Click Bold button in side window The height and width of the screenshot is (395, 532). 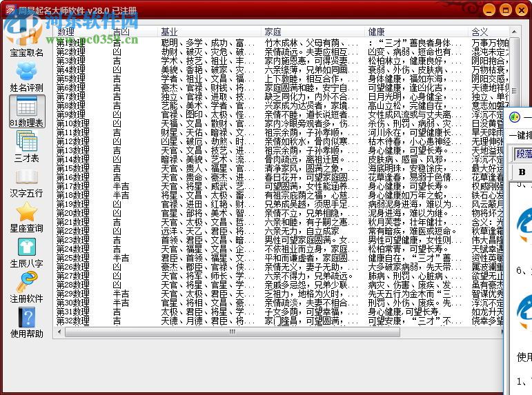522,172
